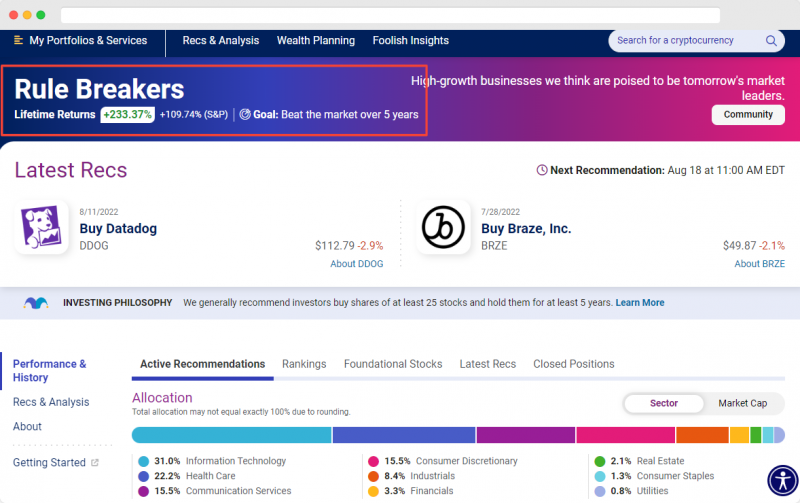Switch allocation view to Market Cap
The image size is (800, 503).
coord(742,403)
